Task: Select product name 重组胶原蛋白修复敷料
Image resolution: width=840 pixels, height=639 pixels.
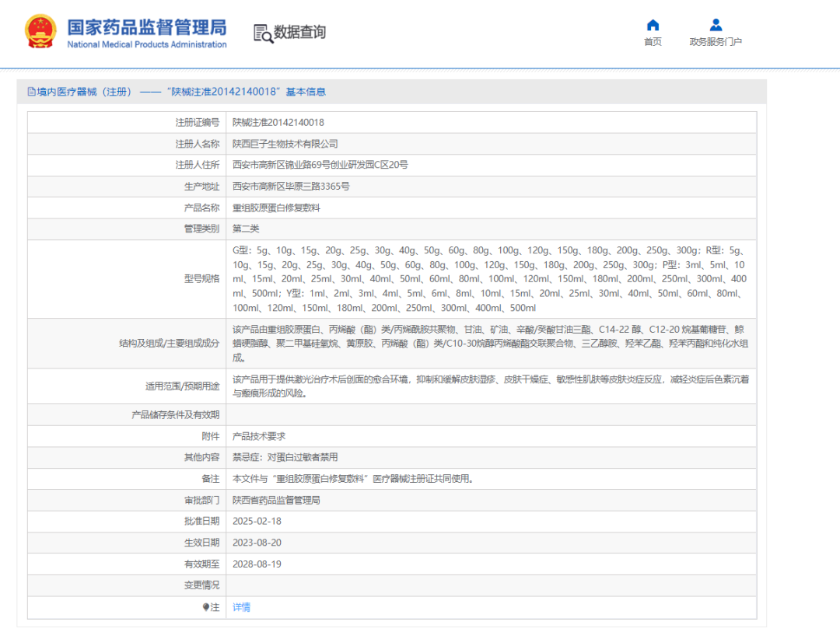Action: coord(276,208)
